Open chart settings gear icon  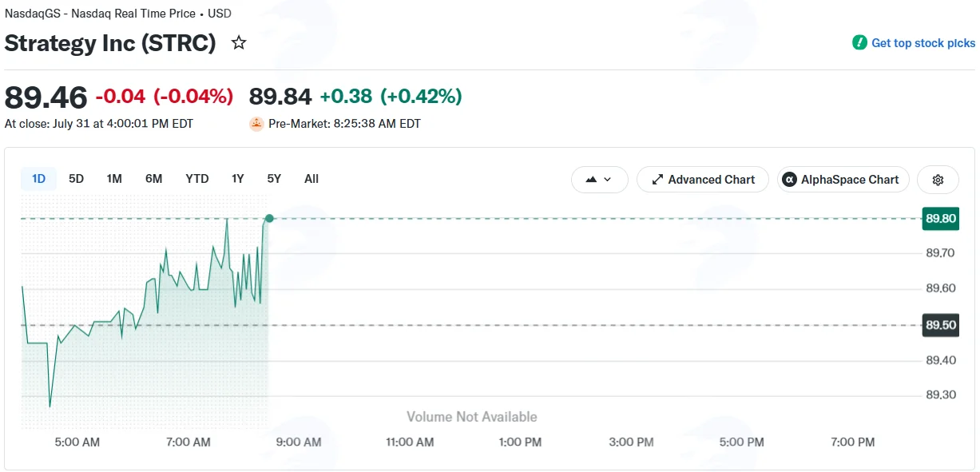pos(938,180)
